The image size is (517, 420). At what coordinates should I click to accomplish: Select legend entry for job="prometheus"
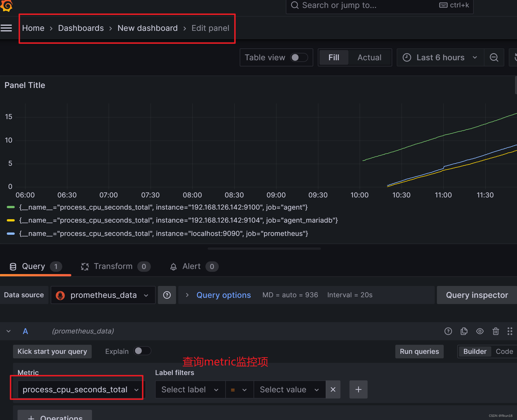(164, 234)
